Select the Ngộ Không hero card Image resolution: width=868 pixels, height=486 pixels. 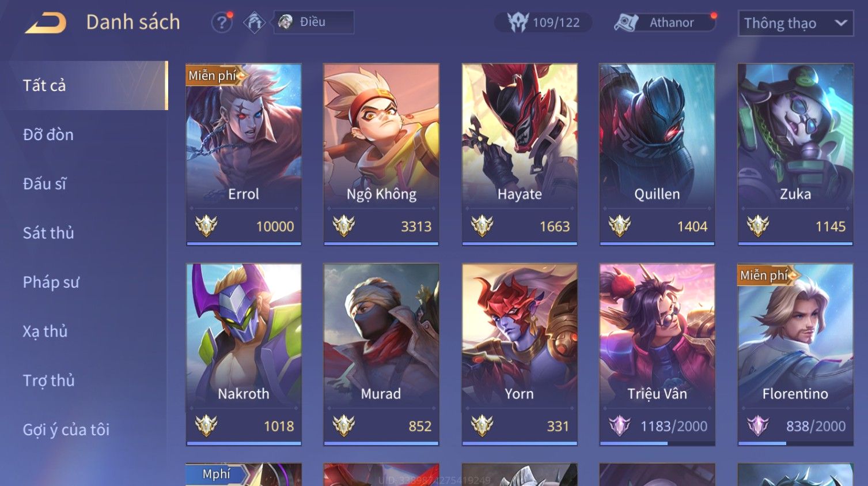(381, 155)
